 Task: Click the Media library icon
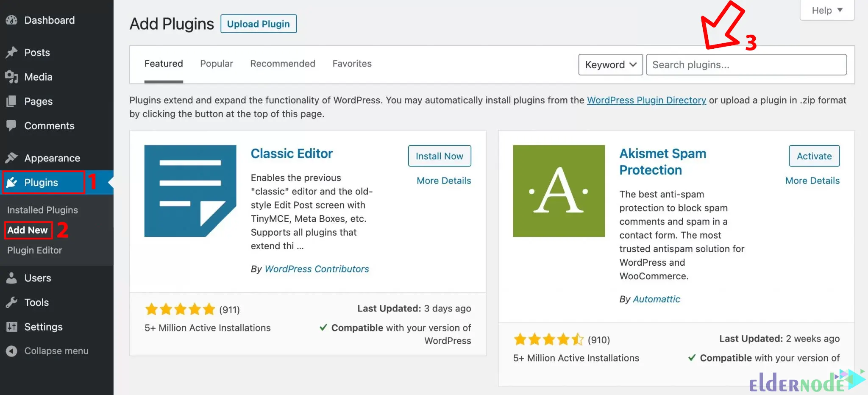[x=11, y=77]
